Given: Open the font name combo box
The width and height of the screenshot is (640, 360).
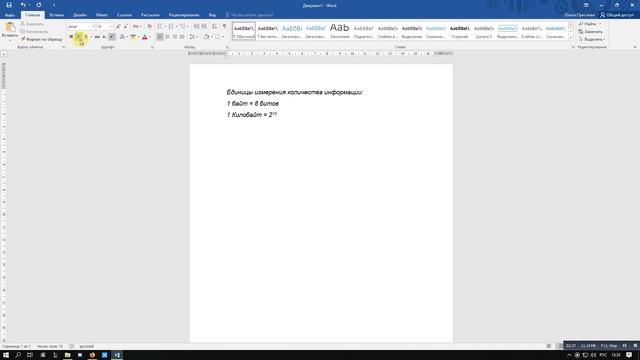Looking at the screenshot, I should (81, 27).
